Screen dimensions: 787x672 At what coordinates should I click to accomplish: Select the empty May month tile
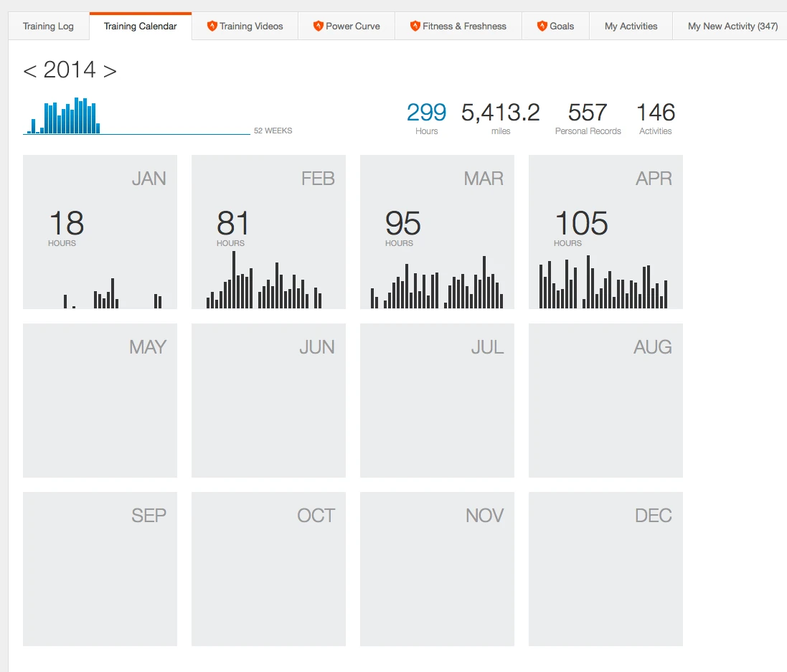coord(100,400)
